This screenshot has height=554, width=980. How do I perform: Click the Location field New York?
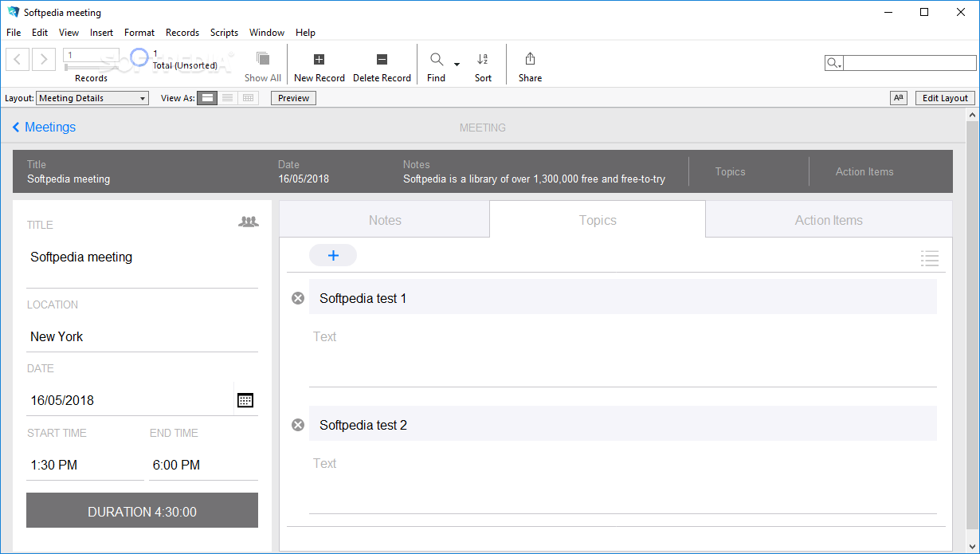(142, 336)
